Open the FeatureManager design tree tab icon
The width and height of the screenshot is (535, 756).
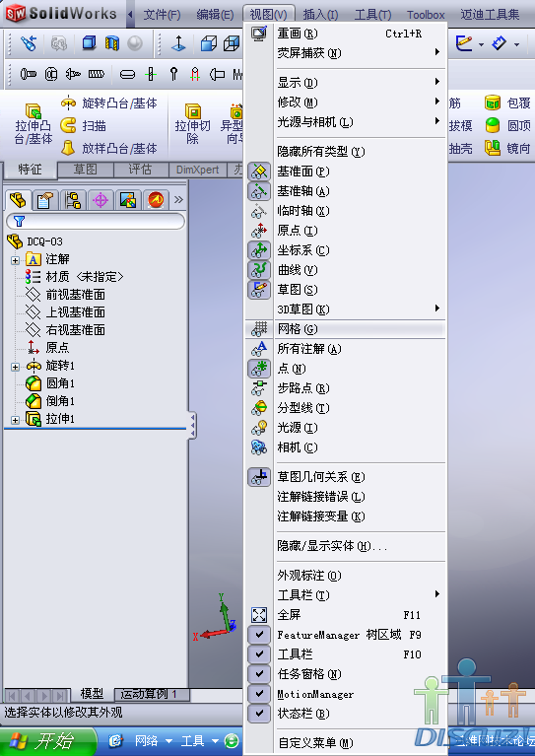(x=18, y=200)
